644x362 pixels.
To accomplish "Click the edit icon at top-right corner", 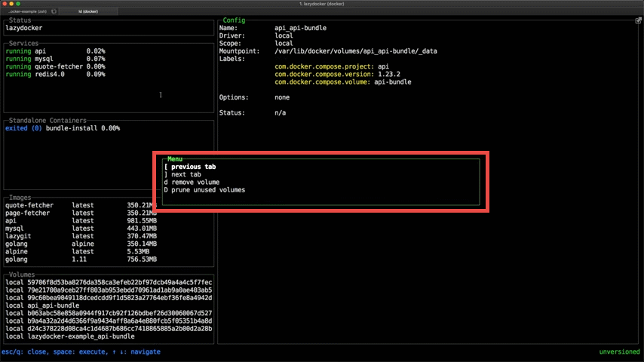I will click(638, 20).
